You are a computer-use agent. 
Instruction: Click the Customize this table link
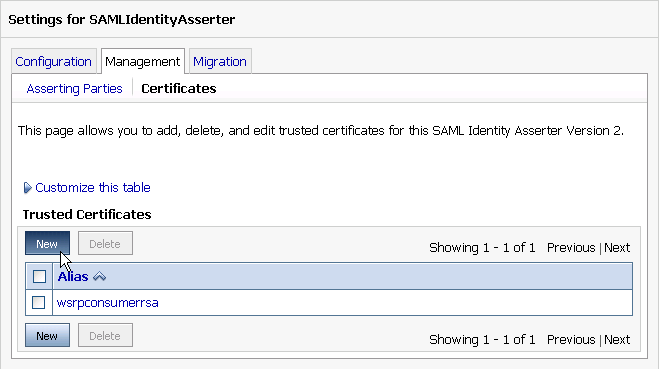click(x=93, y=187)
